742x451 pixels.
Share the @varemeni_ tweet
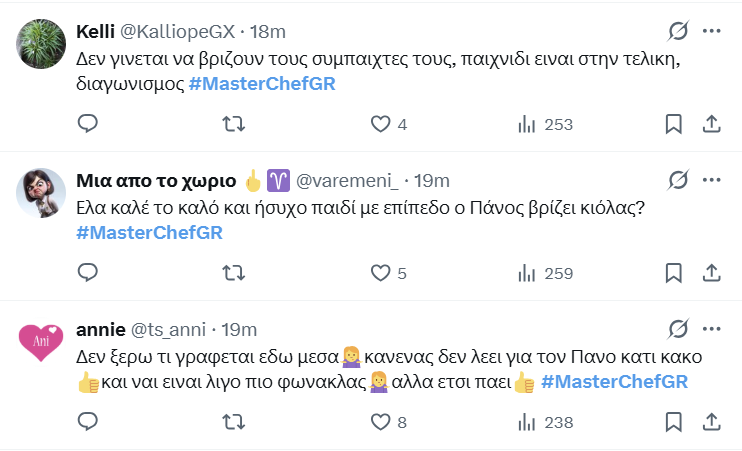tap(711, 273)
